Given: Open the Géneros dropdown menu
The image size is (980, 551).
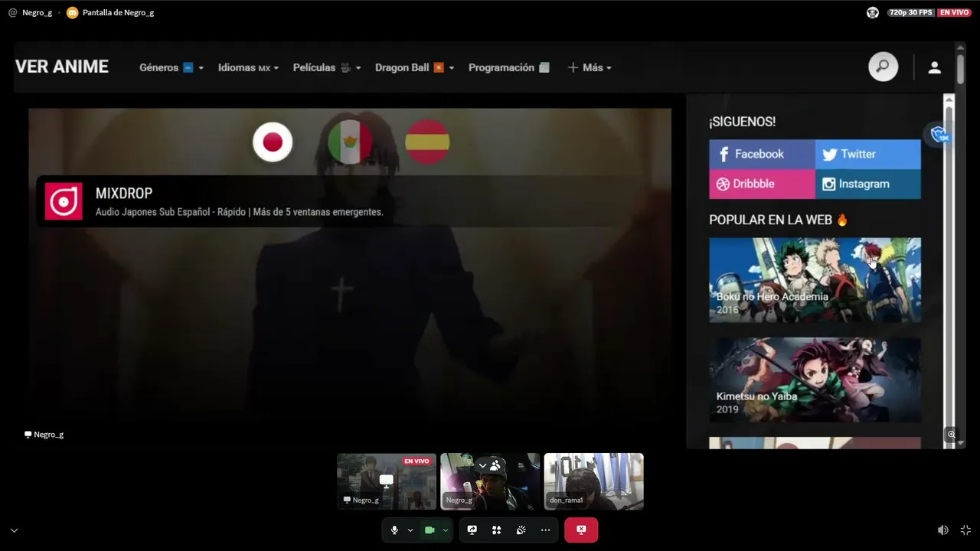Looking at the screenshot, I should click(171, 67).
